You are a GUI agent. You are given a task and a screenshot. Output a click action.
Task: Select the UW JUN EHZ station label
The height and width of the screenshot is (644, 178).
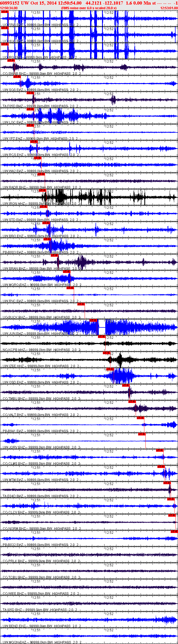(41, 334)
